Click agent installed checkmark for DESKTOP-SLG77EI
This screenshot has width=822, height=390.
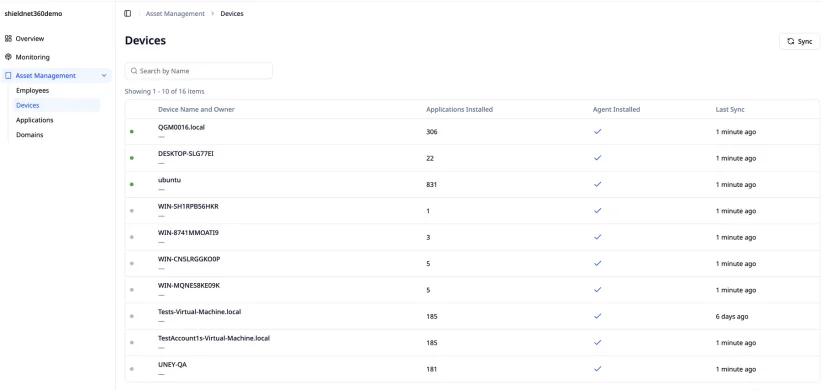pyautogui.click(x=597, y=158)
